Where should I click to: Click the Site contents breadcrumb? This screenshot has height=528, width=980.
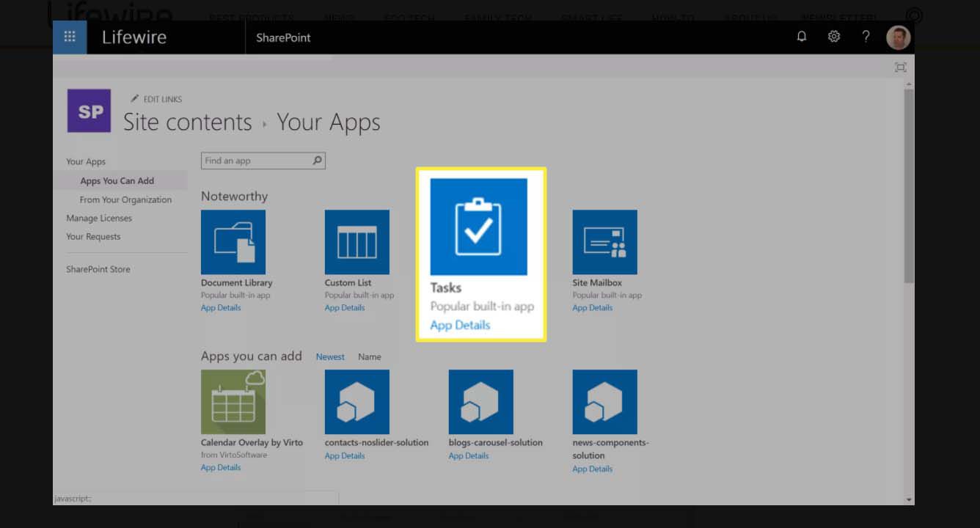(x=188, y=122)
